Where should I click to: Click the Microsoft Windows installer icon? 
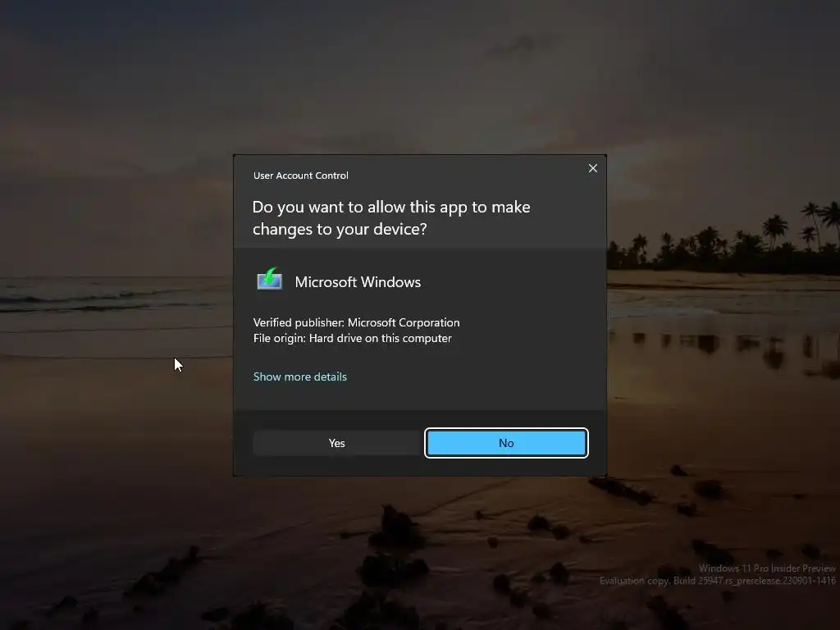tap(269, 279)
